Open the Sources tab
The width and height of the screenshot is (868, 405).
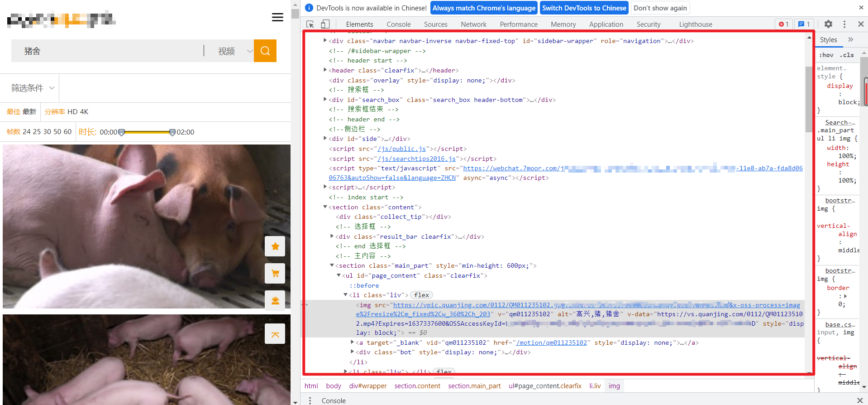435,24
